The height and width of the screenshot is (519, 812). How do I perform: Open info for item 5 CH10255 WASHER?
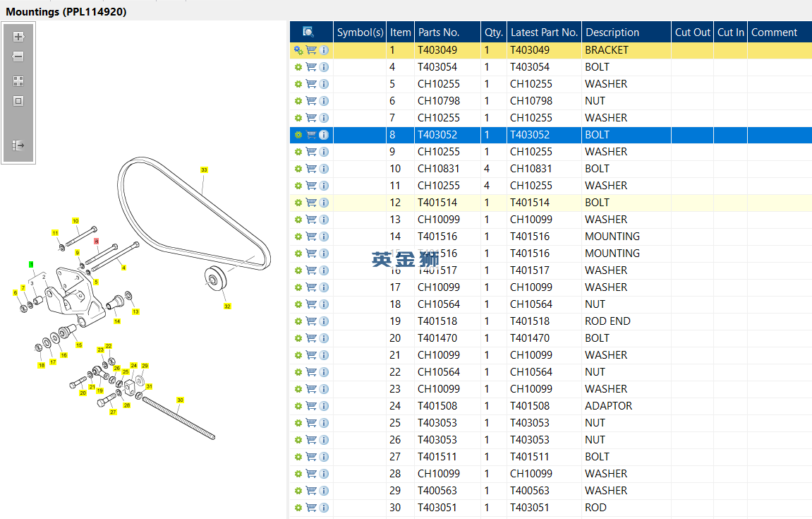(324, 84)
